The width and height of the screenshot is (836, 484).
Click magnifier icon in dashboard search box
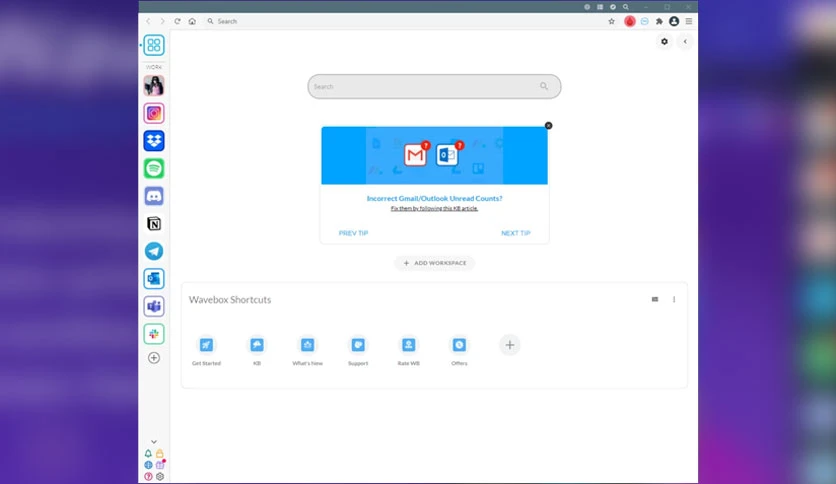(x=544, y=86)
